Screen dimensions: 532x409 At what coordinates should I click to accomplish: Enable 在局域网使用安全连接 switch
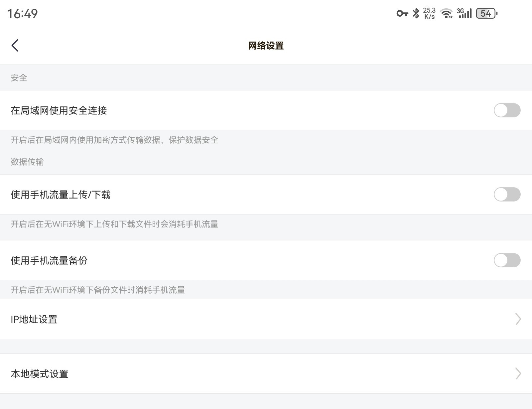[507, 110]
